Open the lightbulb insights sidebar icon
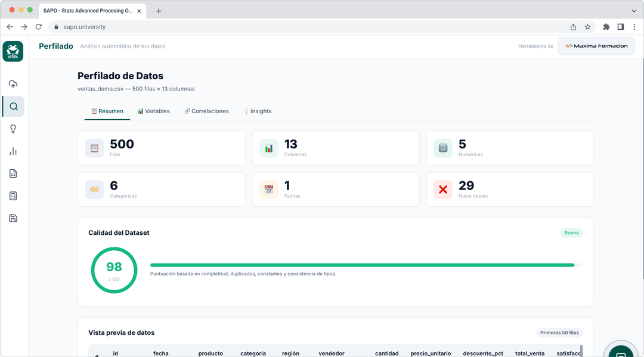Viewport: 644px width, 357px height. point(13,129)
